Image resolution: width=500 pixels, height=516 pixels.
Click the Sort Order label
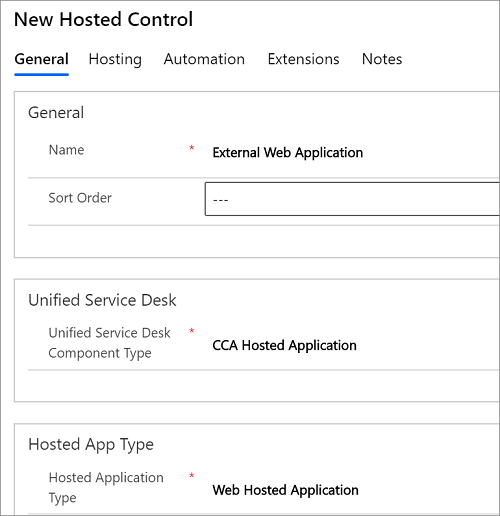[x=80, y=198]
